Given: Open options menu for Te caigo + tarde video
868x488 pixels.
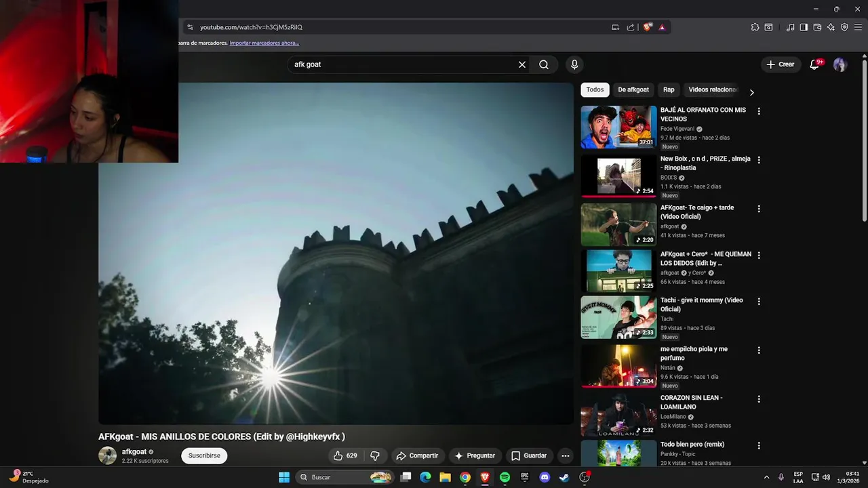Looking at the screenshot, I should click(759, 209).
